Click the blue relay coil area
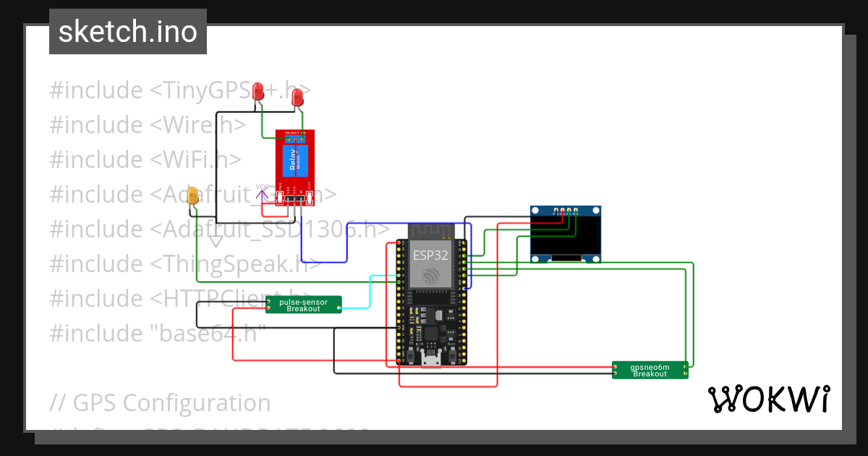The width and height of the screenshot is (868, 456). 294,161
